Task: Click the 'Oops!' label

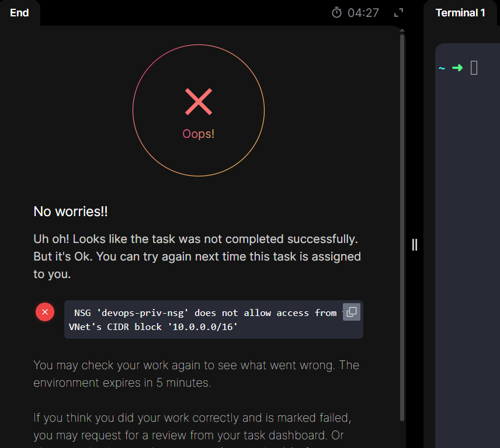Action: click(x=199, y=134)
